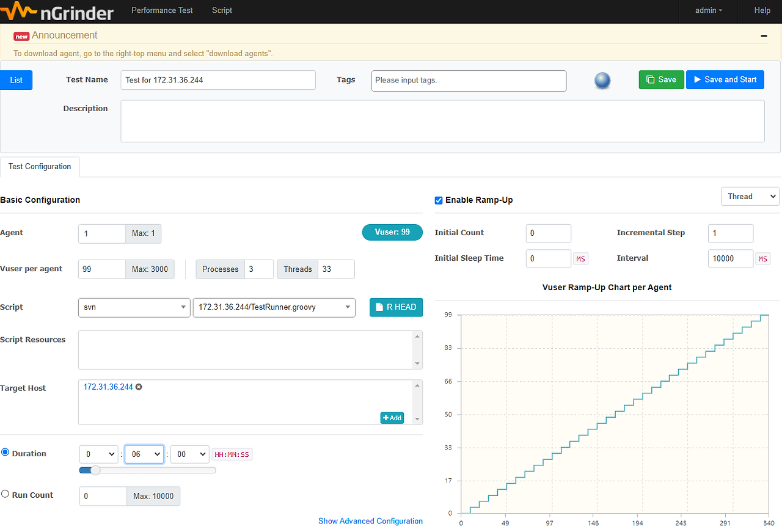
Task: Click the List button
Action: point(16,80)
